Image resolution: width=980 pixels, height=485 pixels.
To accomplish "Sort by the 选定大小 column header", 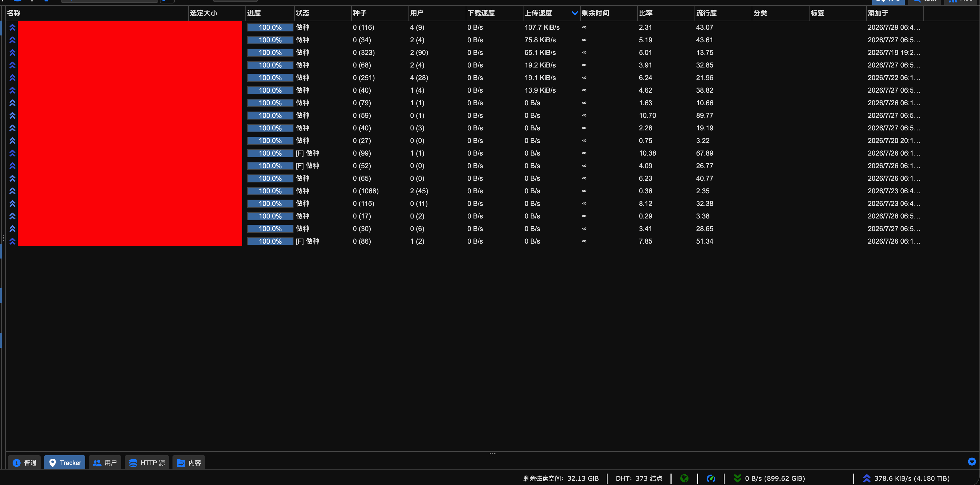I will [x=217, y=13].
